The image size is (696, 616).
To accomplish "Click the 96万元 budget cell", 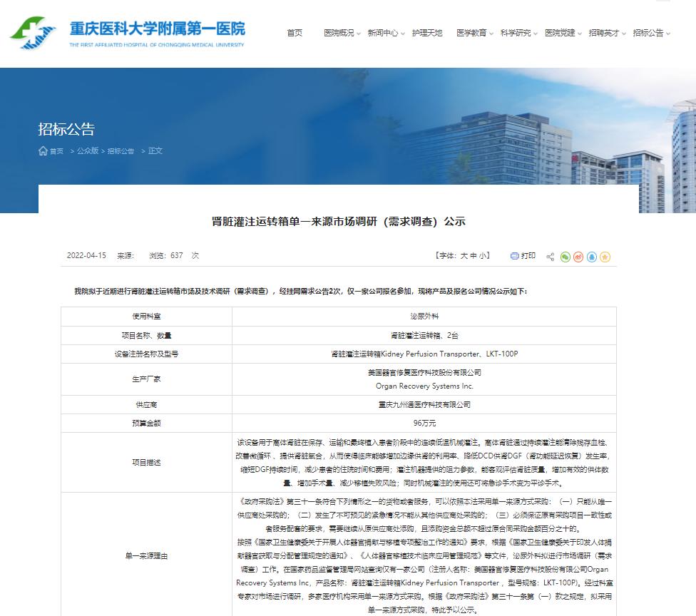I will 424,423.
